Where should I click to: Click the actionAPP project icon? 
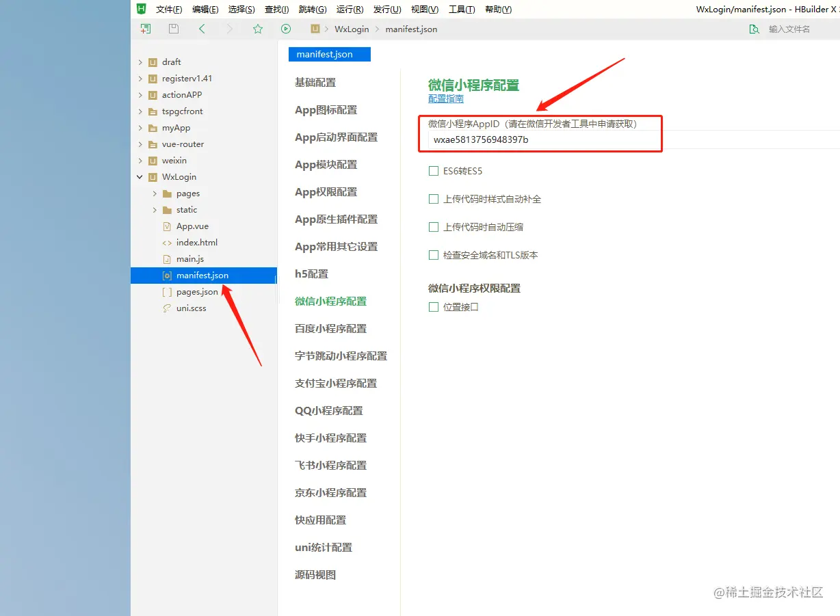point(153,95)
